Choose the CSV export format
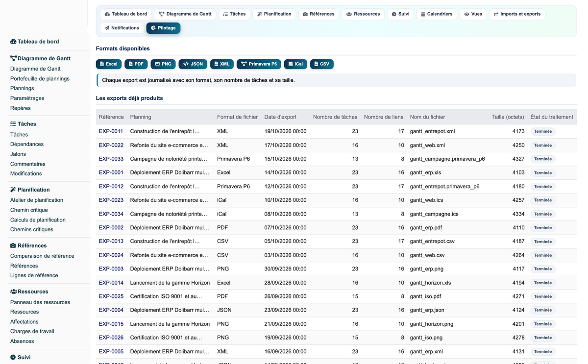Image resolution: width=588 pixels, height=364 pixels. [322, 64]
